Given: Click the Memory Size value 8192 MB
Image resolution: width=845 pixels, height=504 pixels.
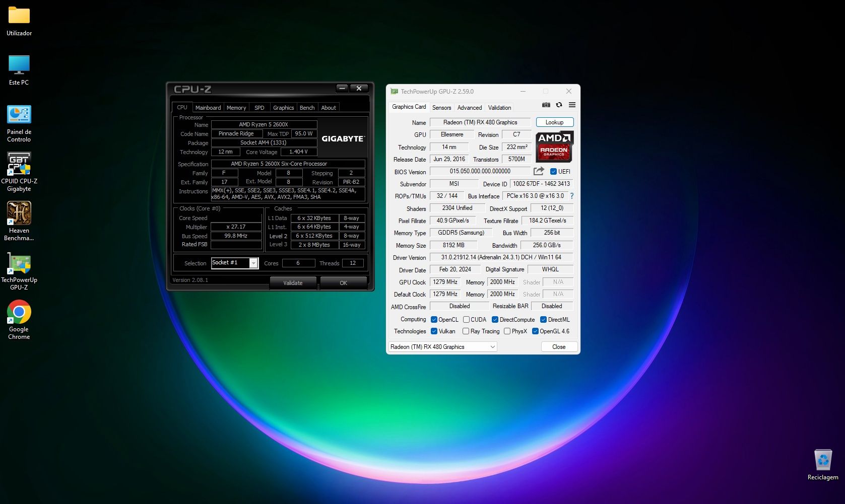Looking at the screenshot, I should tap(453, 245).
